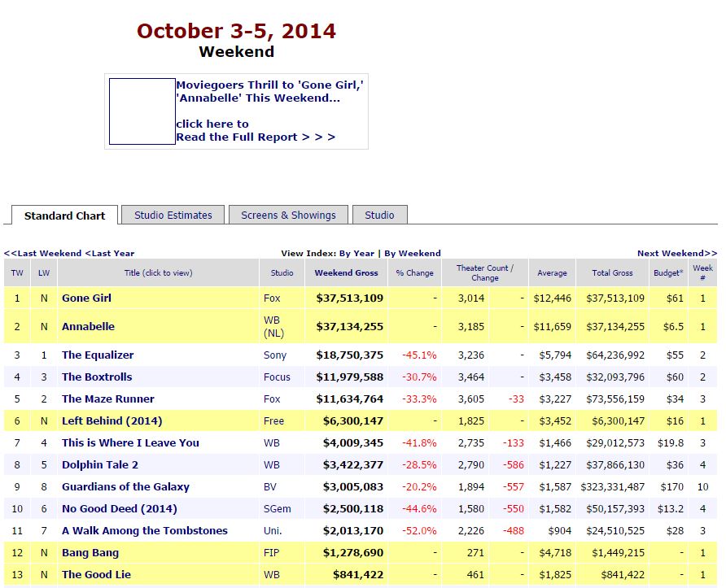Click the Standard Chart tab

click(64, 216)
